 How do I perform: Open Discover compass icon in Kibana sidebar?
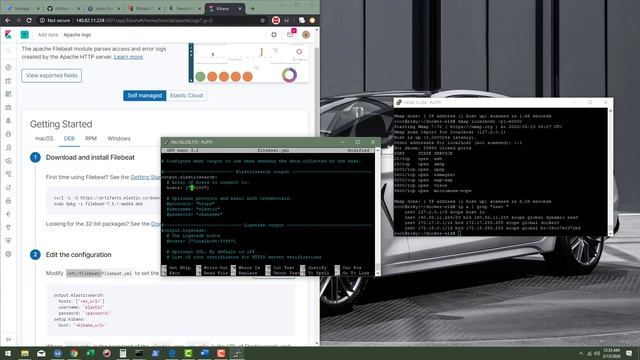(8, 67)
